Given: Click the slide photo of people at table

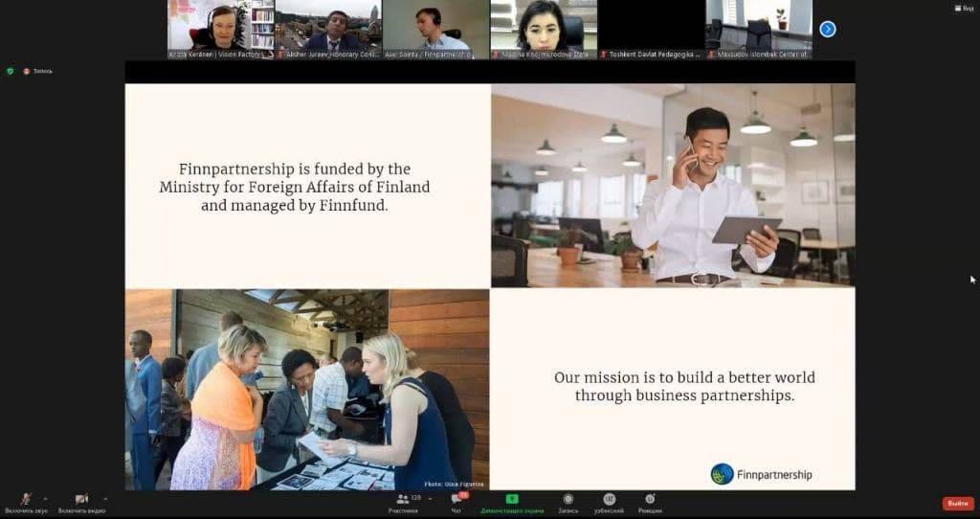Looking at the screenshot, I should [x=307, y=390].
